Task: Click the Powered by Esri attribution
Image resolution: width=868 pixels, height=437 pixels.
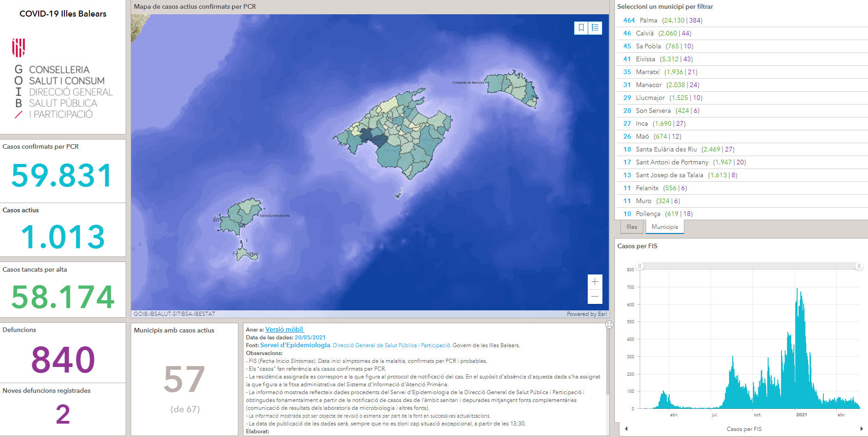Action: point(586,314)
